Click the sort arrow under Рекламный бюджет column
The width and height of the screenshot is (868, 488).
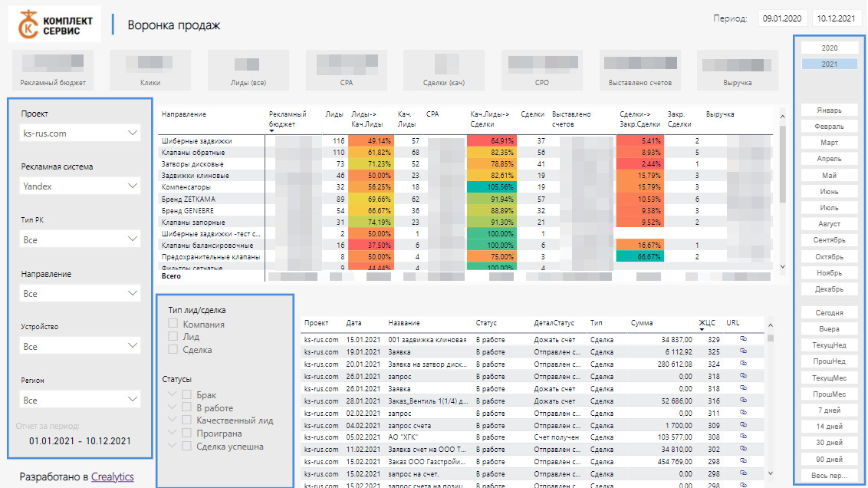pyautogui.click(x=272, y=131)
